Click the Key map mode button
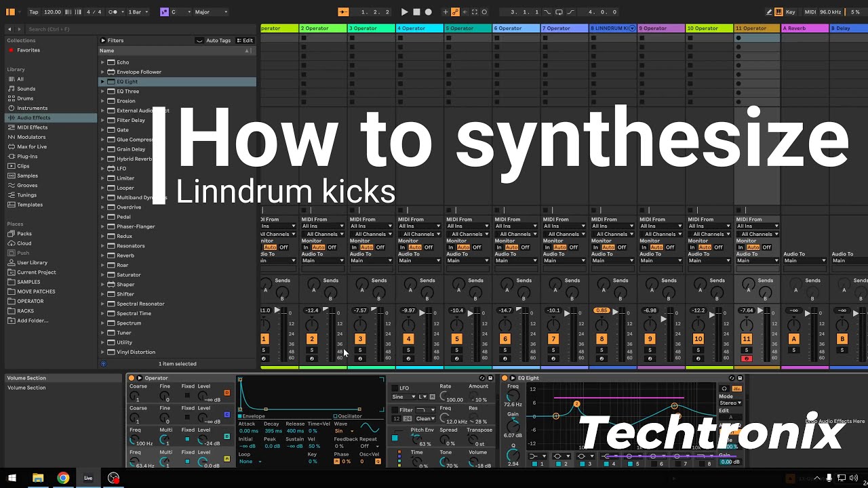This screenshot has height=488, width=868. [x=791, y=12]
